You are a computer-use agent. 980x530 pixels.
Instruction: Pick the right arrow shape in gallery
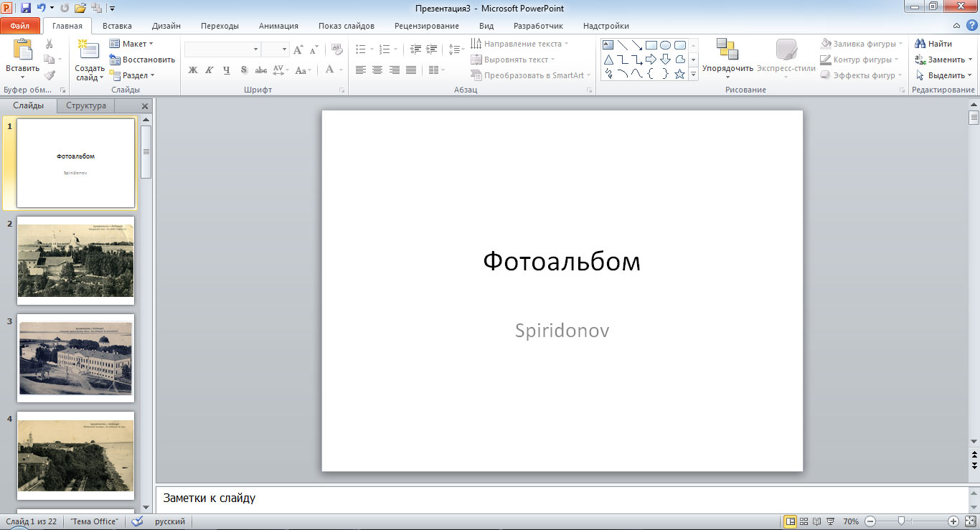tap(651, 60)
